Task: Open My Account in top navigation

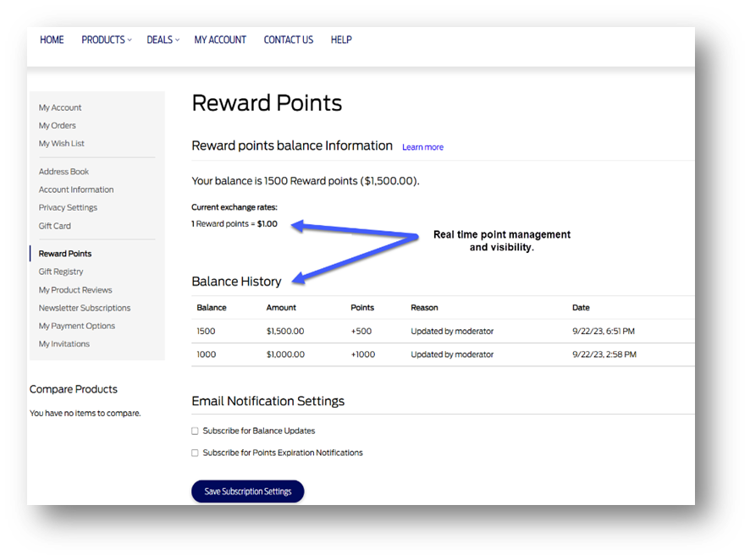Action: pos(220,40)
